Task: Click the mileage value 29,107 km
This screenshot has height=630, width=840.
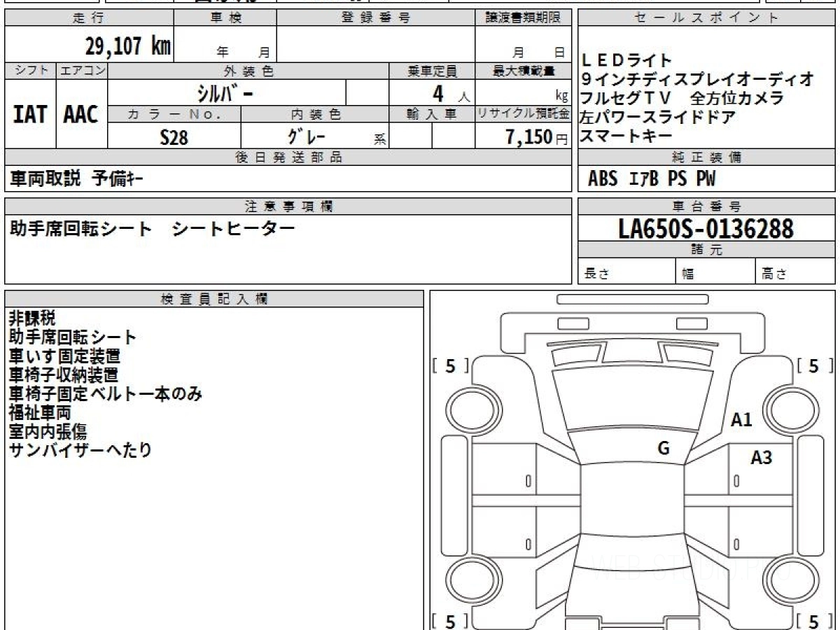Action: click(128, 46)
